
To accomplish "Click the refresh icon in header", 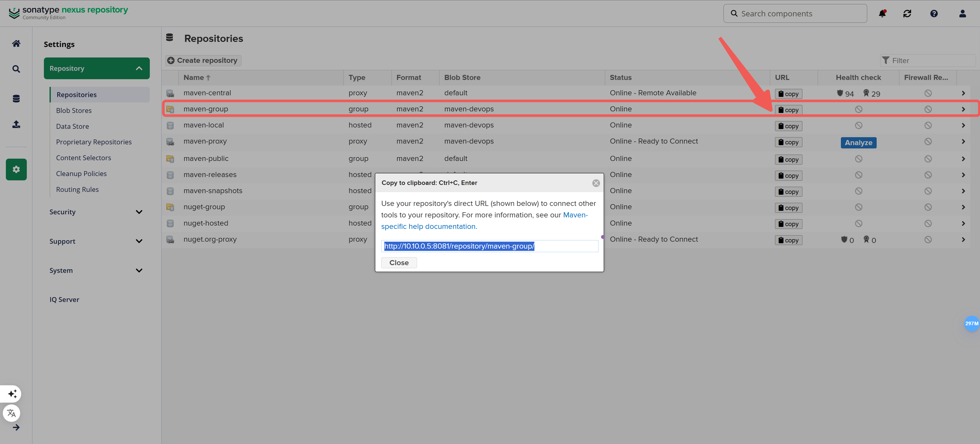I will tap(907, 14).
